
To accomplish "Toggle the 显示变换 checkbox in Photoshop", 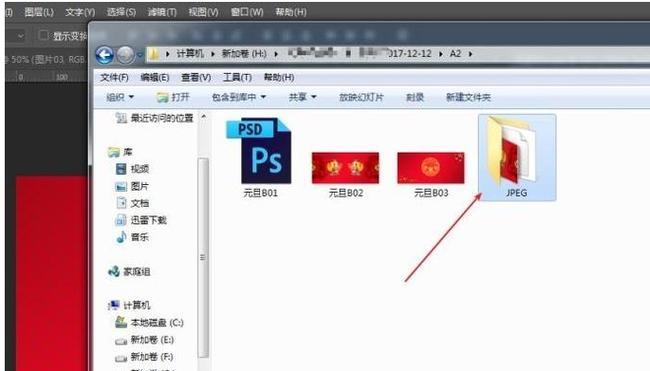I will (x=43, y=36).
